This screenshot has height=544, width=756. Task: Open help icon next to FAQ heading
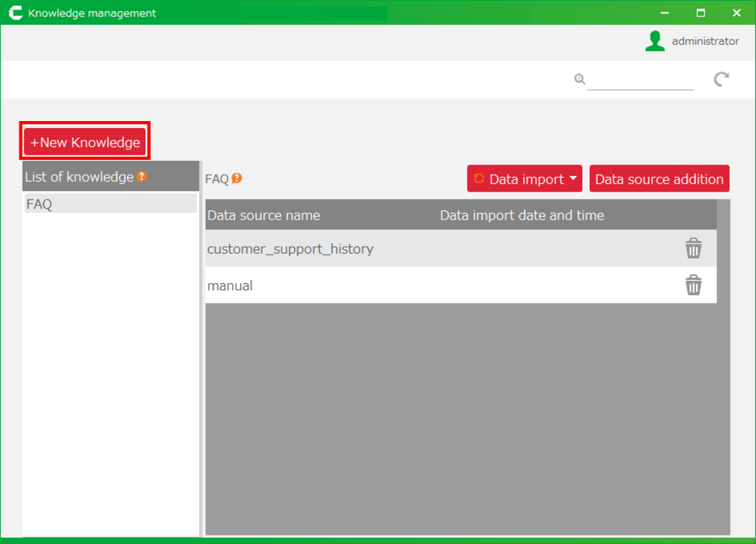(x=237, y=178)
